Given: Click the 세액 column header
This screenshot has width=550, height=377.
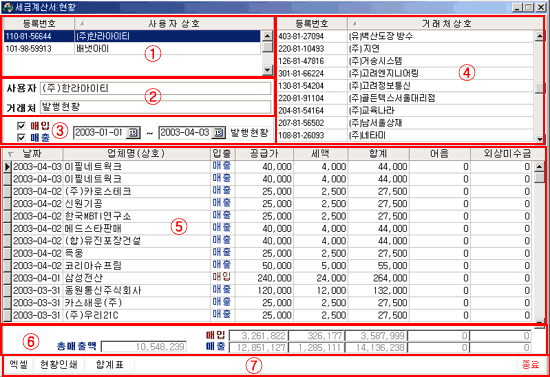Looking at the screenshot, I should pos(320,154).
